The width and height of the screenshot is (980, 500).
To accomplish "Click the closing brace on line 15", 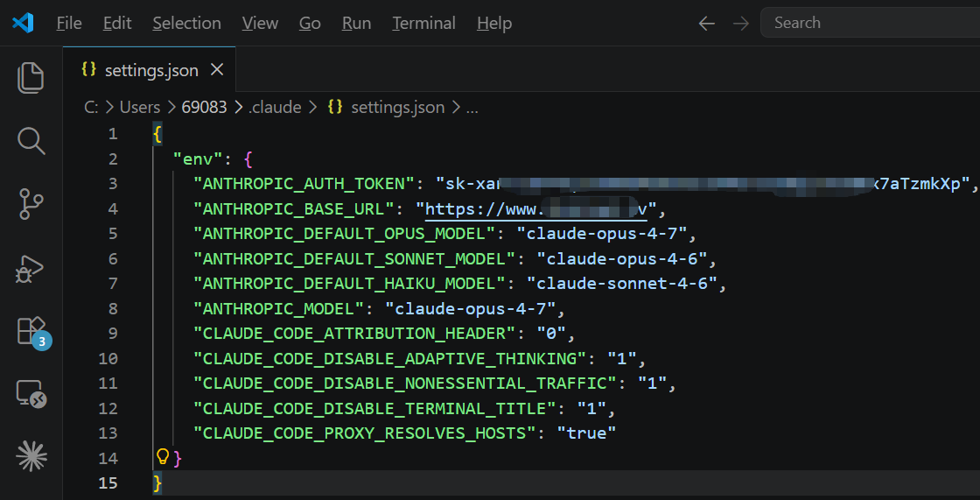I will click(157, 483).
